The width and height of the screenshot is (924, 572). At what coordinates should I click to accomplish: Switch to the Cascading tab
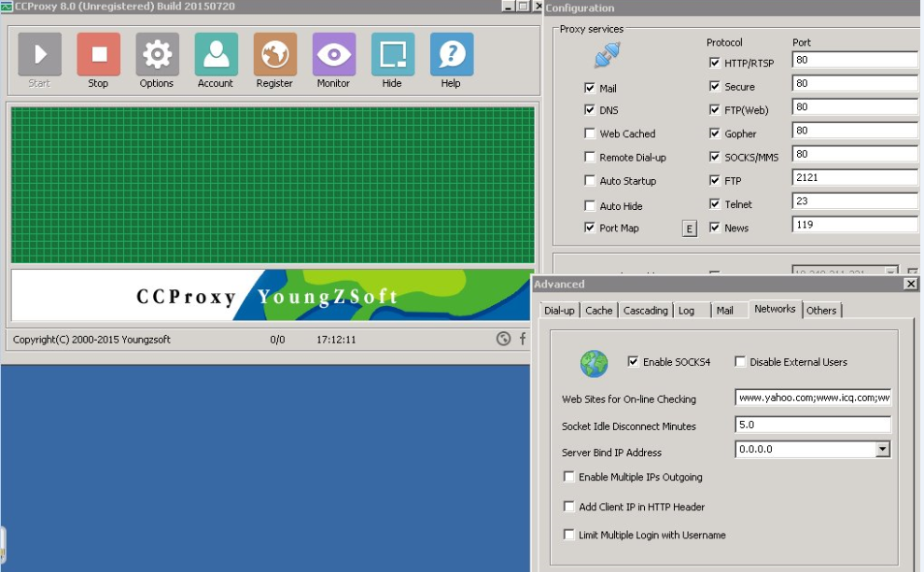[645, 311]
